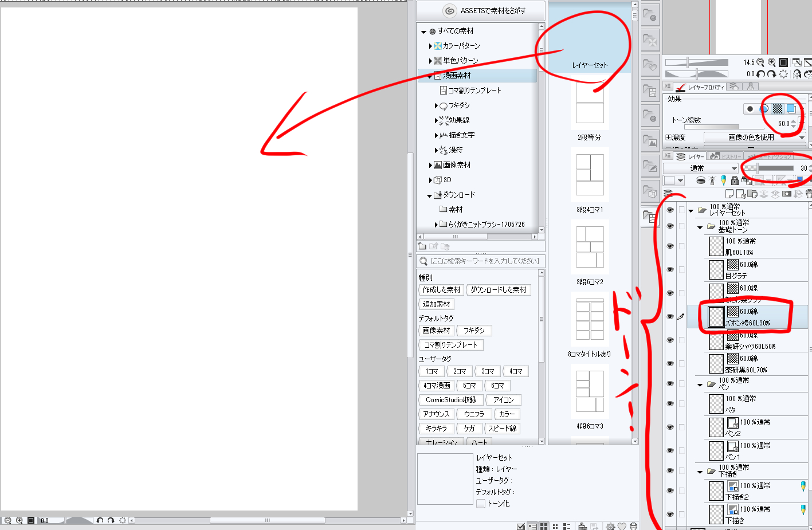Image resolution: width=812 pixels, height=530 pixels.
Task: Select the 漫画素材 tree item
Action: point(457,76)
